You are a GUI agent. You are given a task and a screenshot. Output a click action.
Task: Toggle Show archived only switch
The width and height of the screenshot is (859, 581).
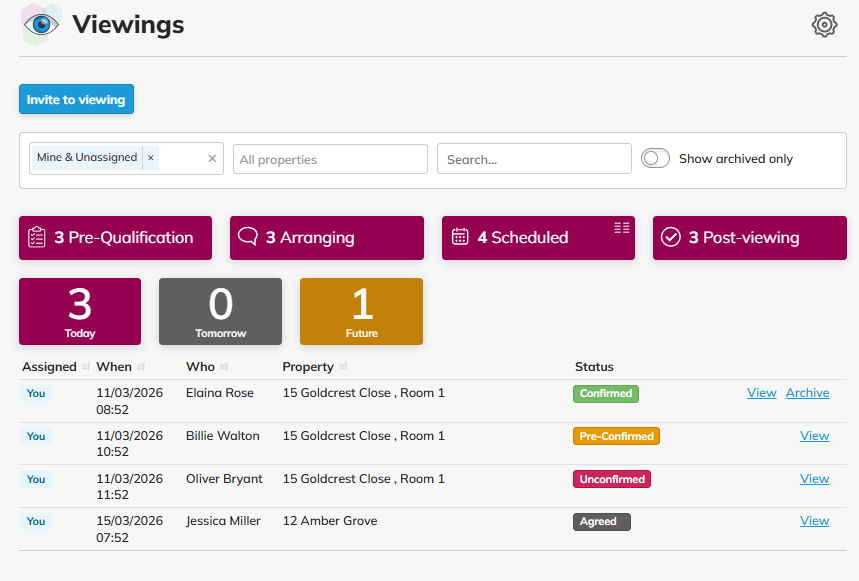[x=655, y=158]
